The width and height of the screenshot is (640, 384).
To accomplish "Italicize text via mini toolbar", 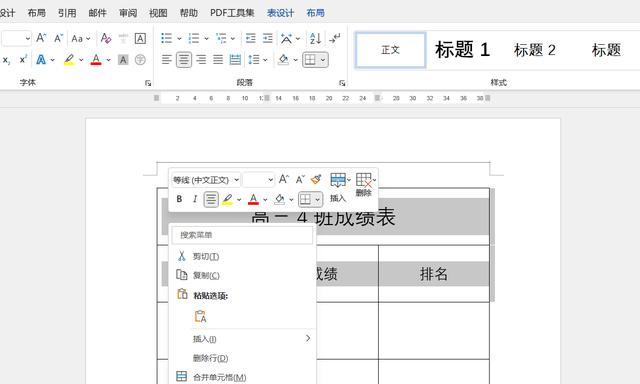I will pyautogui.click(x=195, y=199).
